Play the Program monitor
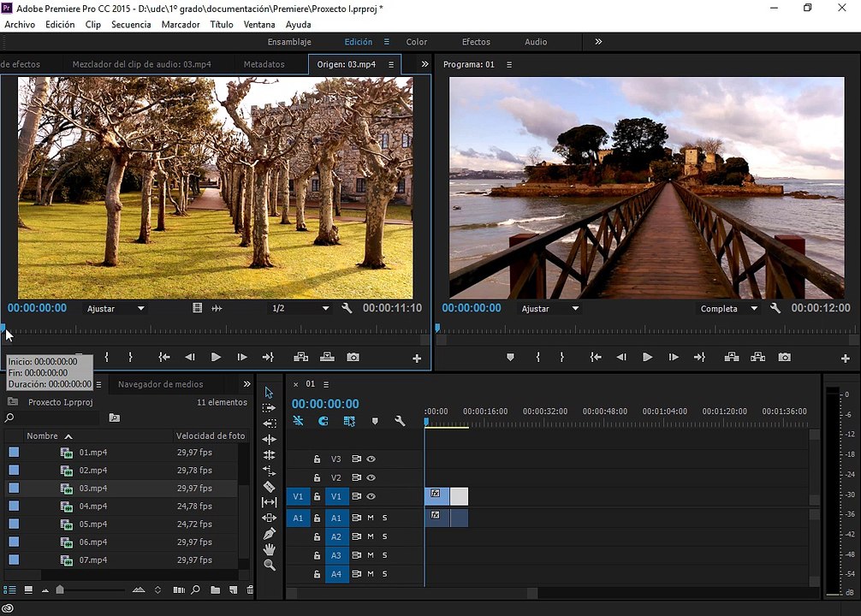The height and width of the screenshot is (616, 861). pos(647,358)
